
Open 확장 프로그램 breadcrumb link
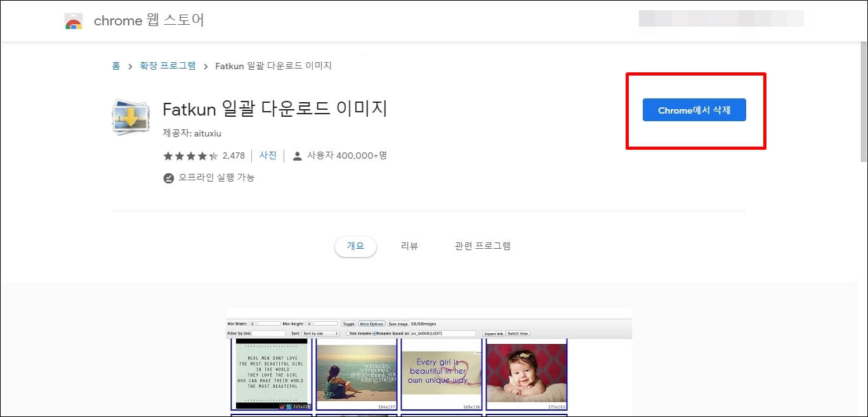coord(168,66)
